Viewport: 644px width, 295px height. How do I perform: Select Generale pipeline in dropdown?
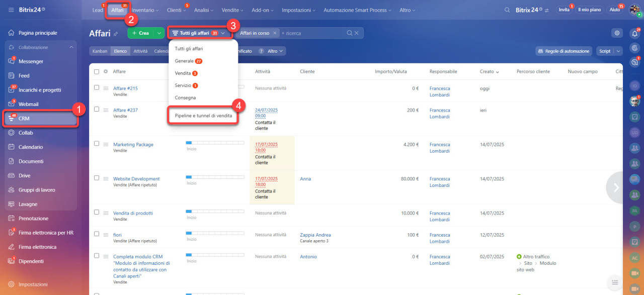click(x=188, y=61)
